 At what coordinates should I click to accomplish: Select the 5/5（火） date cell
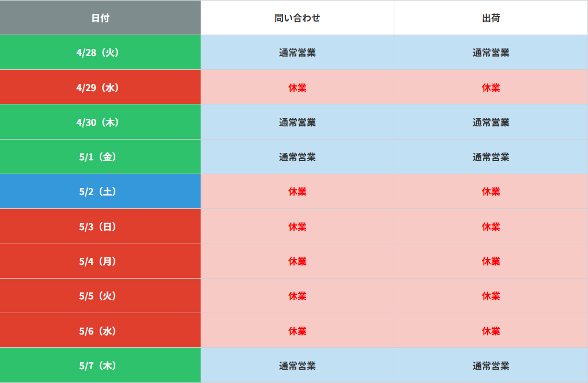click(x=100, y=296)
